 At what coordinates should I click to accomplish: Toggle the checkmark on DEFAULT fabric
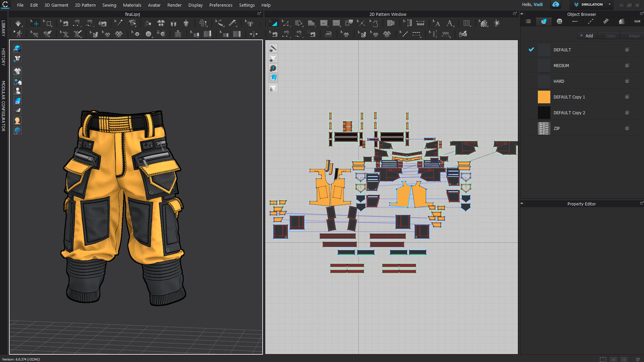pos(531,50)
